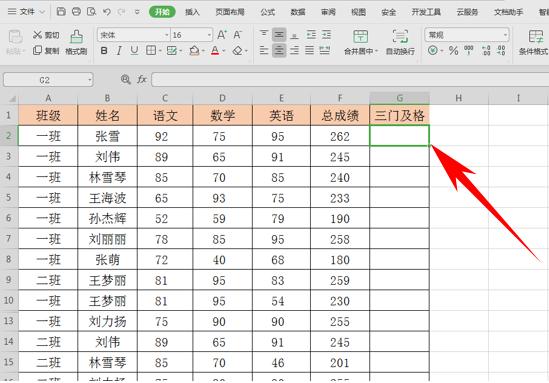Open the 开发工具 tab
The height and width of the screenshot is (383, 549).
[x=426, y=12]
